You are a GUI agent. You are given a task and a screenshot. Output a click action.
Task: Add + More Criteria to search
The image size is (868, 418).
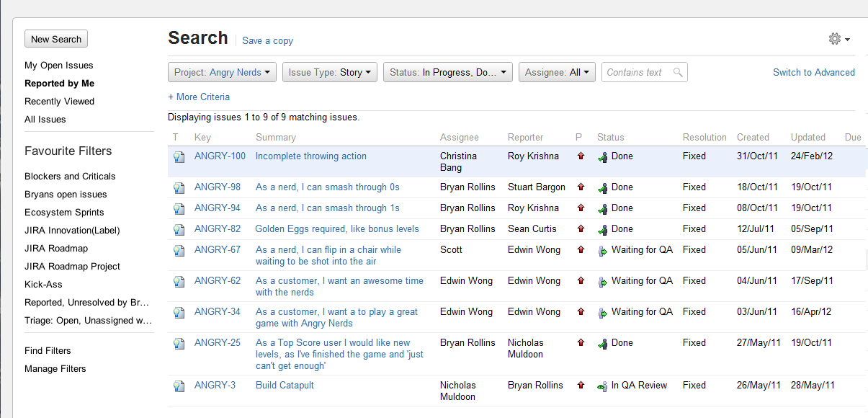[x=199, y=97]
